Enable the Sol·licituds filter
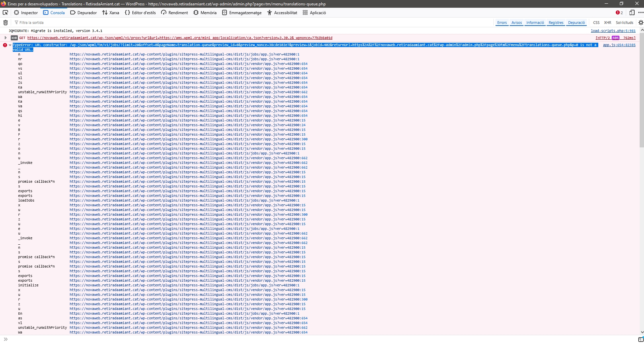Screen dimensions: 644x350 pos(625,23)
